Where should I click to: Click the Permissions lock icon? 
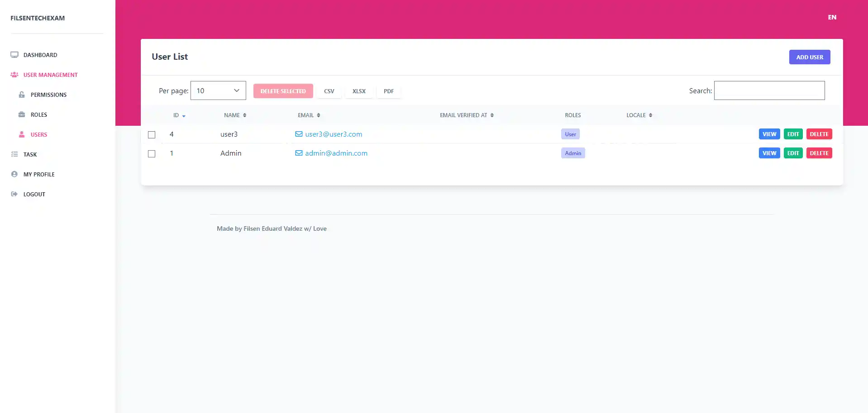point(22,95)
